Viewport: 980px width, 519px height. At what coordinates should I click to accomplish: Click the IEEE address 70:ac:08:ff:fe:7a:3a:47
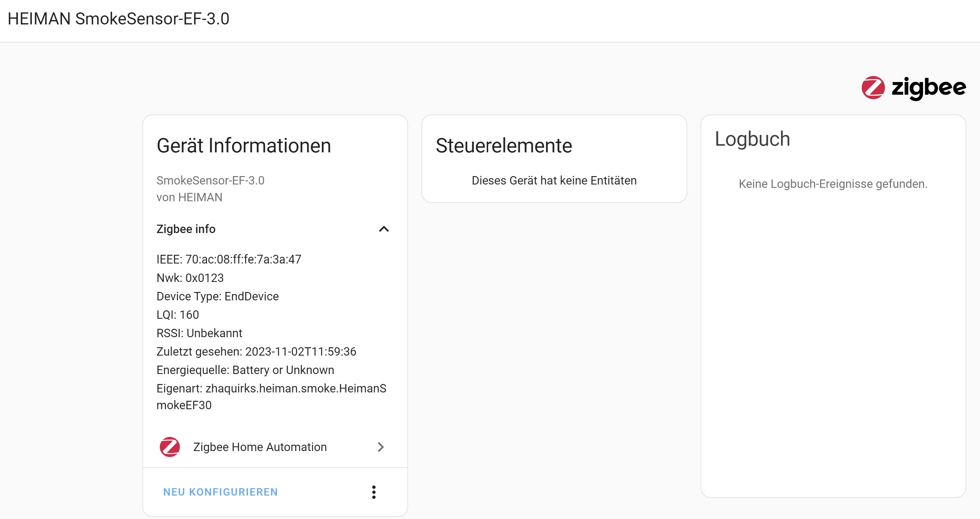click(228, 260)
